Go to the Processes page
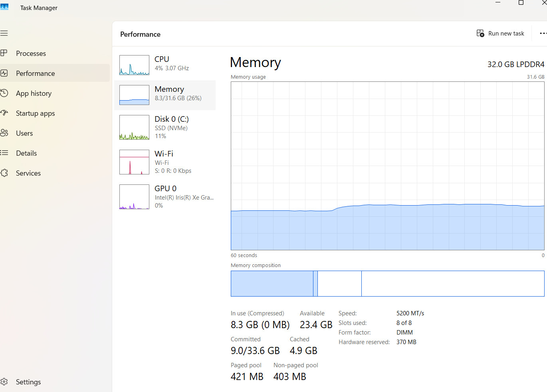The width and height of the screenshot is (547, 392). [x=55, y=53]
